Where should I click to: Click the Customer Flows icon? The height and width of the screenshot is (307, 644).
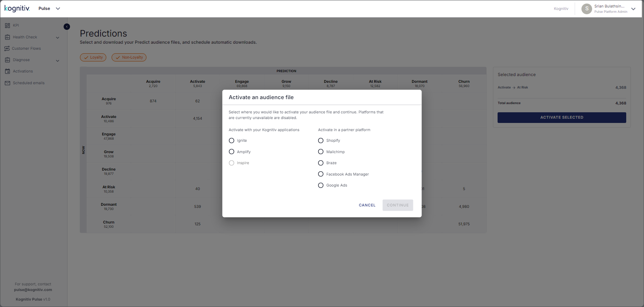7,48
